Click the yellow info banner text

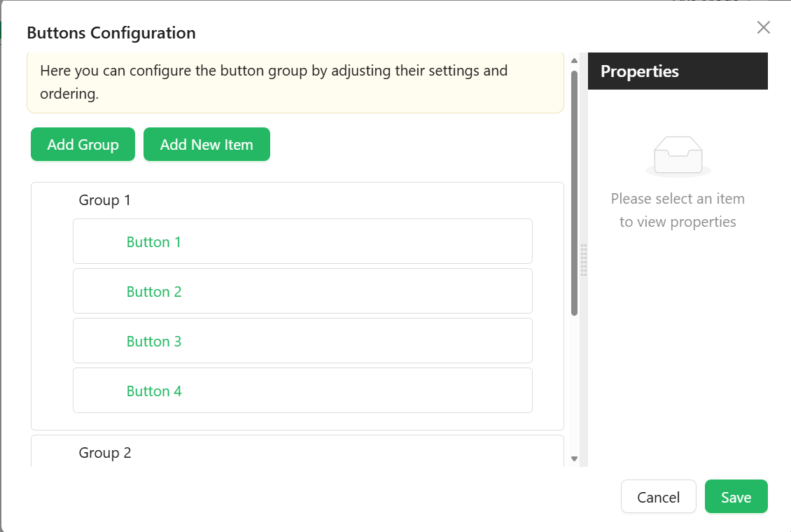pyautogui.click(x=274, y=82)
